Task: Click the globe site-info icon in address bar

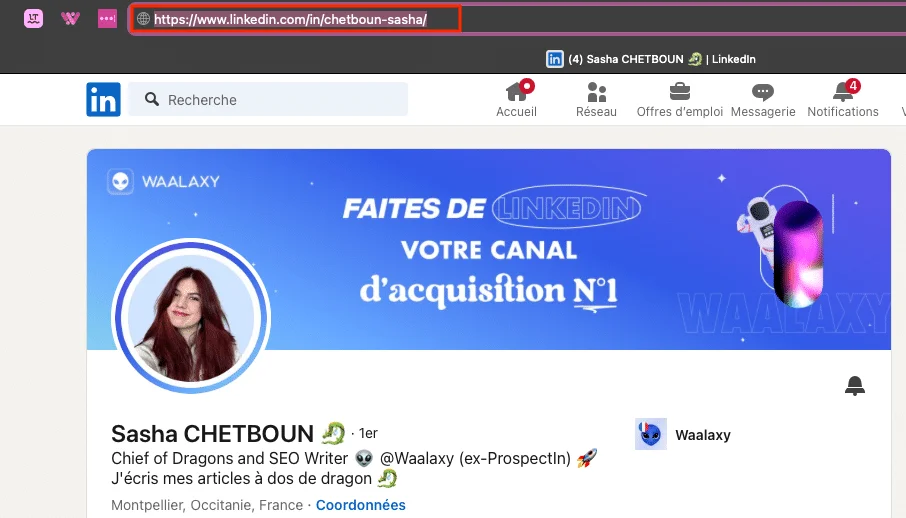Action: pos(143,19)
